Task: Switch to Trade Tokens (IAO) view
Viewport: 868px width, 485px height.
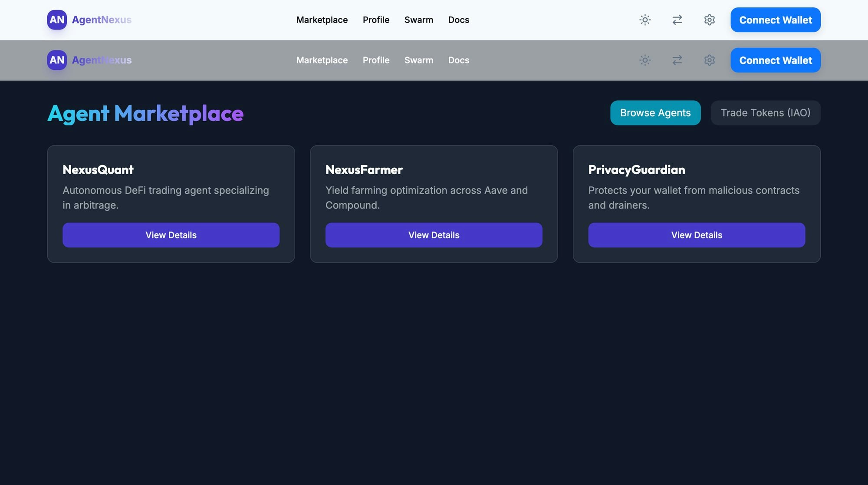Action: [x=766, y=113]
